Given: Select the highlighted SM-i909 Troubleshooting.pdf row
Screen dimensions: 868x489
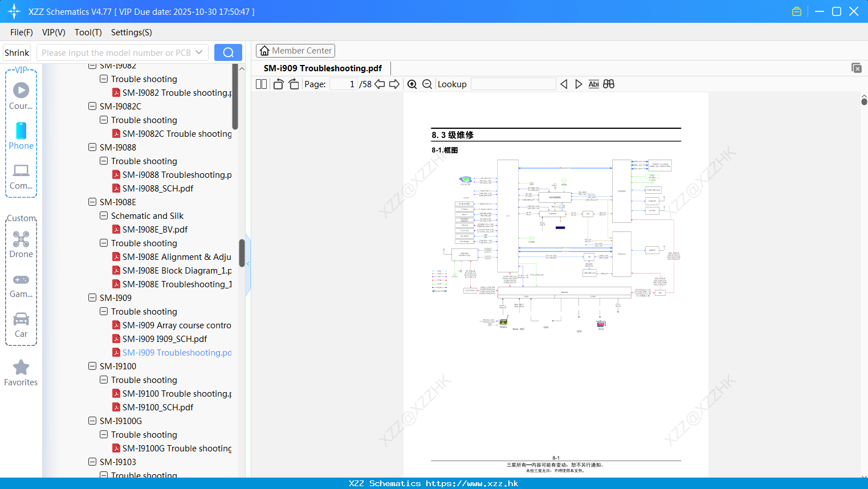Looking at the screenshot, I should click(172, 352).
